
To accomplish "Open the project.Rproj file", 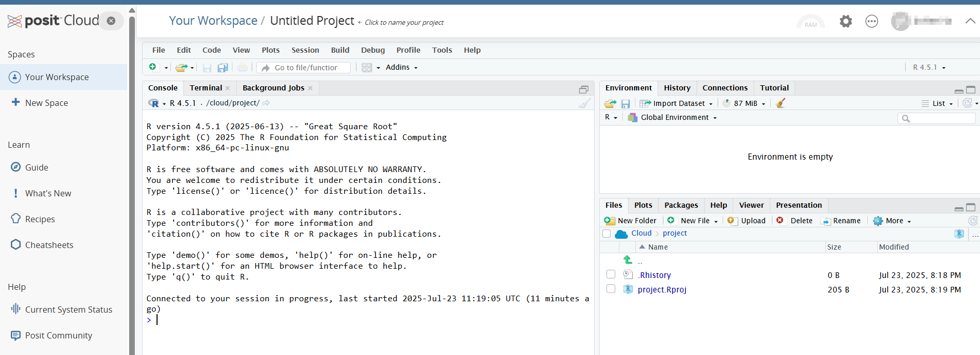I will (x=662, y=289).
